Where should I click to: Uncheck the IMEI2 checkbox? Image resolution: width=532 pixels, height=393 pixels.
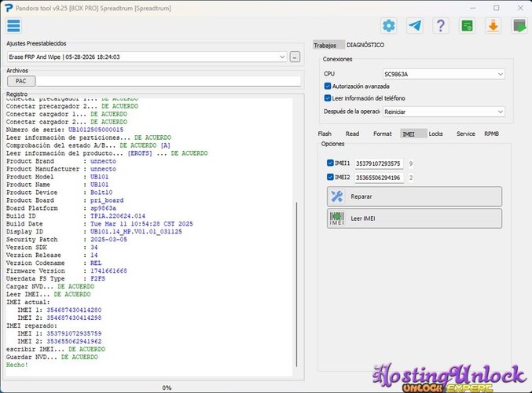(x=330, y=177)
